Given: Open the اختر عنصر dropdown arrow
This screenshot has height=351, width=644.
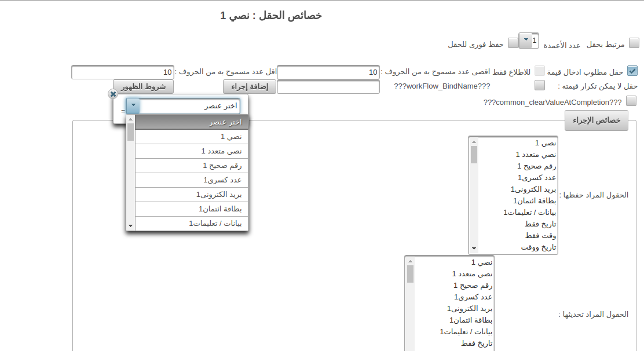Looking at the screenshot, I should (x=133, y=105).
